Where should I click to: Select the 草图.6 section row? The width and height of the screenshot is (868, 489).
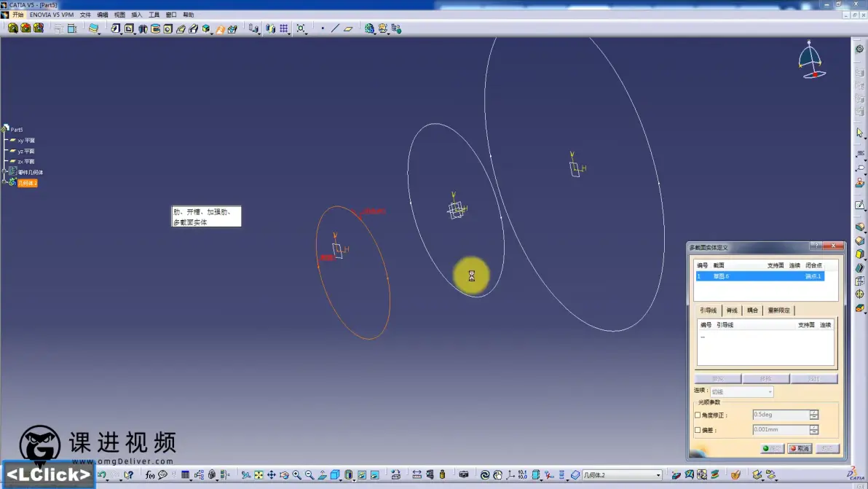tap(760, 276)
